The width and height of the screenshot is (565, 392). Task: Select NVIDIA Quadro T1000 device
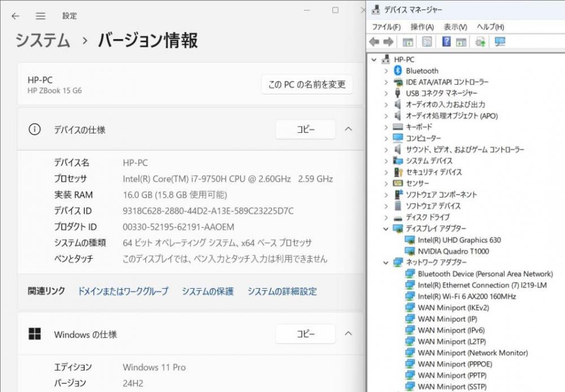point(453,251)
